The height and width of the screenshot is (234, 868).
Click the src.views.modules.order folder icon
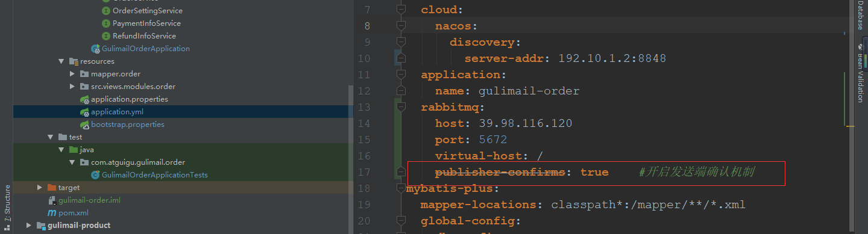(84, 87)
